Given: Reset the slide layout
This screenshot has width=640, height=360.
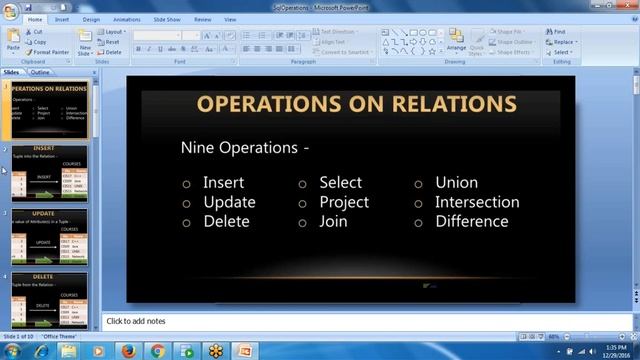Looking at the screenshot, I should pos(109,42).
